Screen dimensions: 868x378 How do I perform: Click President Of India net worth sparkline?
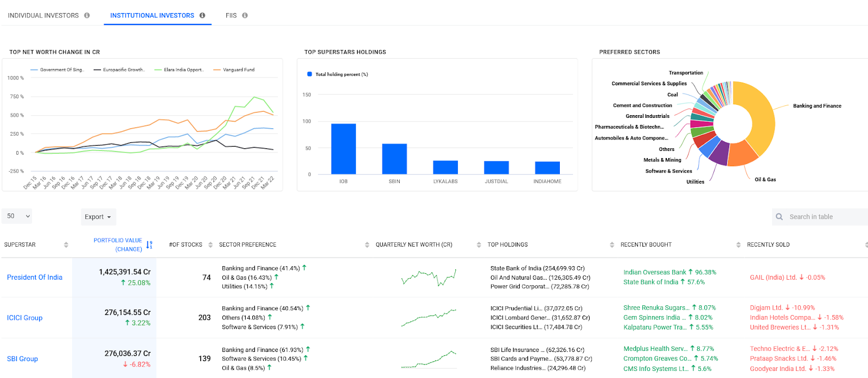[x=429, y=277]
